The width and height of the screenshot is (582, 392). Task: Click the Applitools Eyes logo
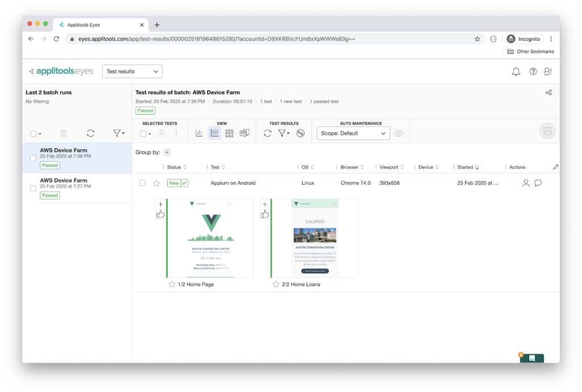tap(61, 72)
